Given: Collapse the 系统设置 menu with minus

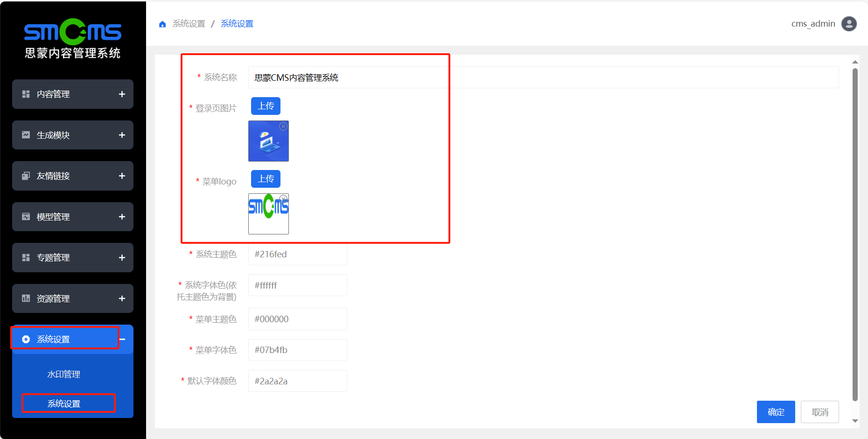Looking at the screenshot, I should [122, 340].
